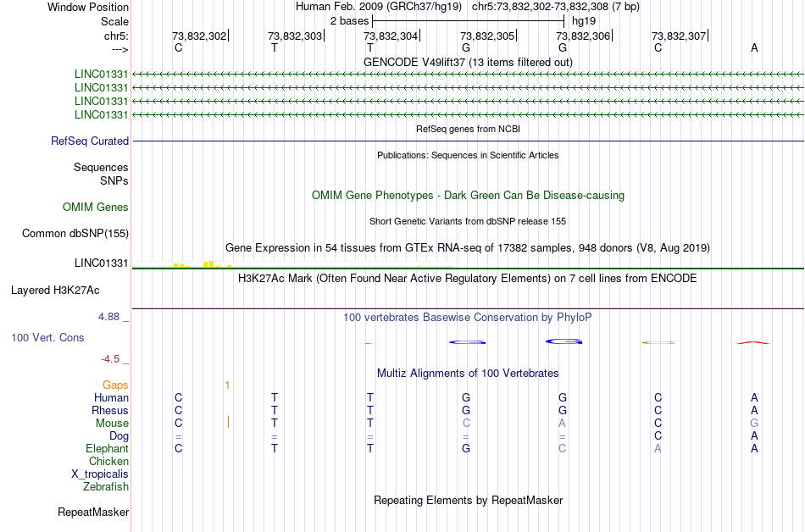Open 'Repeating Elements by RepeatMasker' track title
This screenshot has width=805, height=532.
(469, 500)
